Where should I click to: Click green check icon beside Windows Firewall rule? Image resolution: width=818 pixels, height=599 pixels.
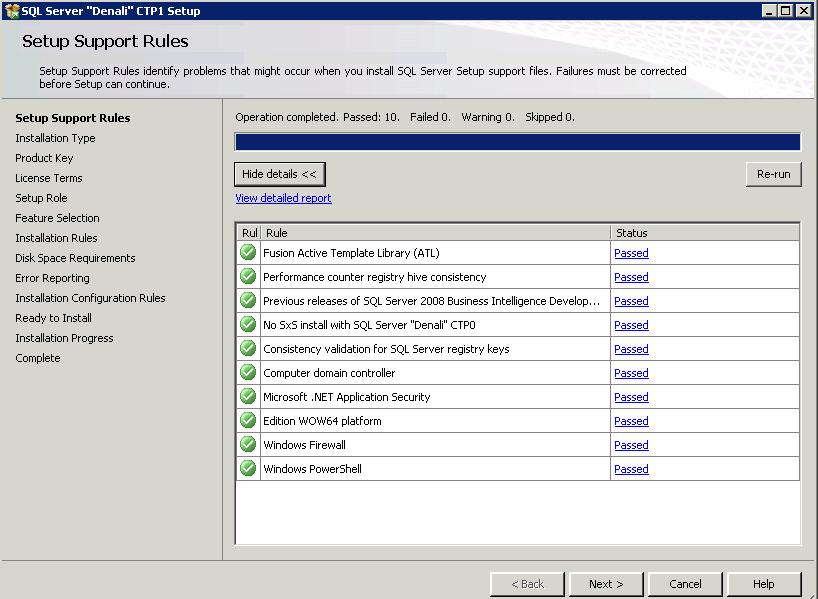tap(248, 445)
